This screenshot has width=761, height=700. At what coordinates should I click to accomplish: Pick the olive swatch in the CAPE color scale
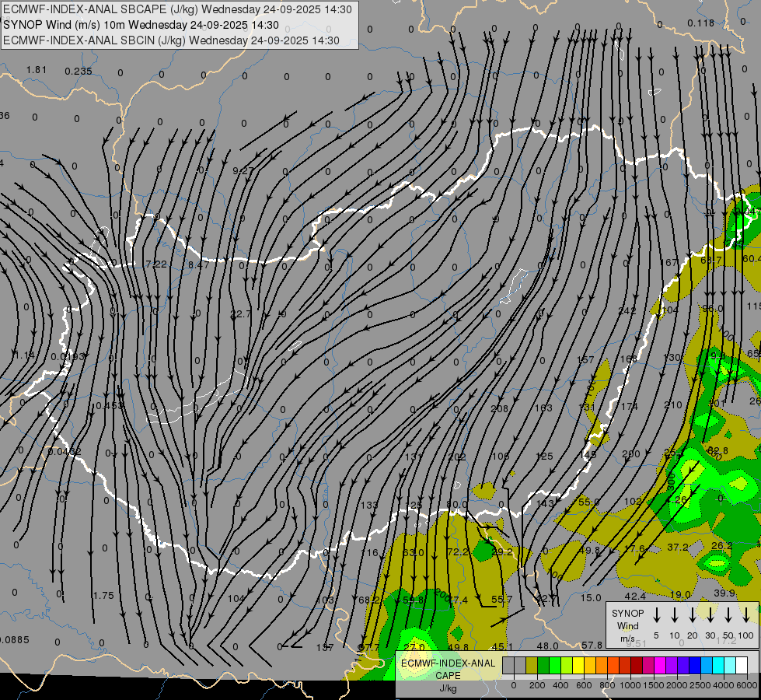(532, 665)
